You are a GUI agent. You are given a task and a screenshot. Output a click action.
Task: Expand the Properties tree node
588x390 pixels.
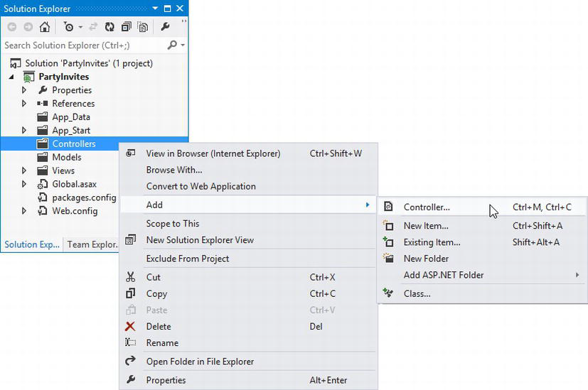click(24, 90)
